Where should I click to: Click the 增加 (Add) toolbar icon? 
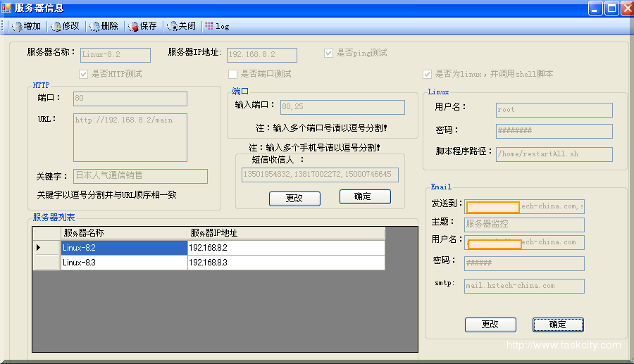tap(17, 26)
